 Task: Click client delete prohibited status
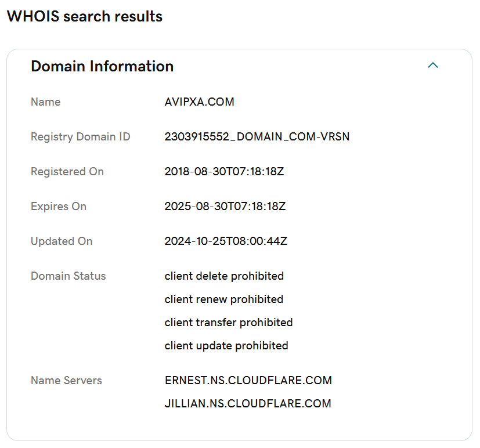coord(224,276)
